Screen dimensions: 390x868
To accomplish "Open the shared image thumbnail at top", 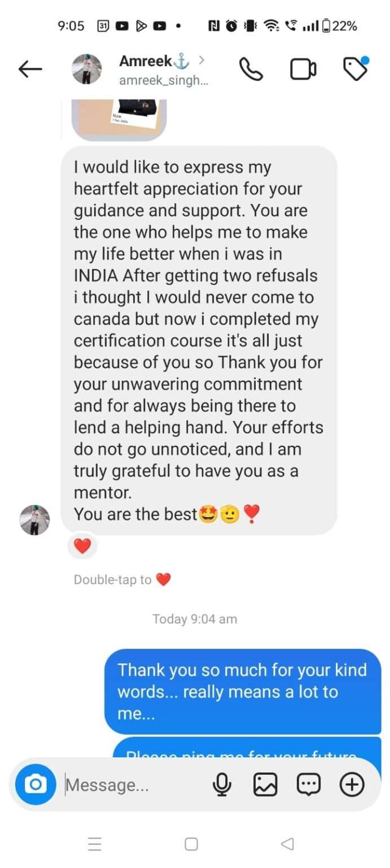I will coord(119,119).
